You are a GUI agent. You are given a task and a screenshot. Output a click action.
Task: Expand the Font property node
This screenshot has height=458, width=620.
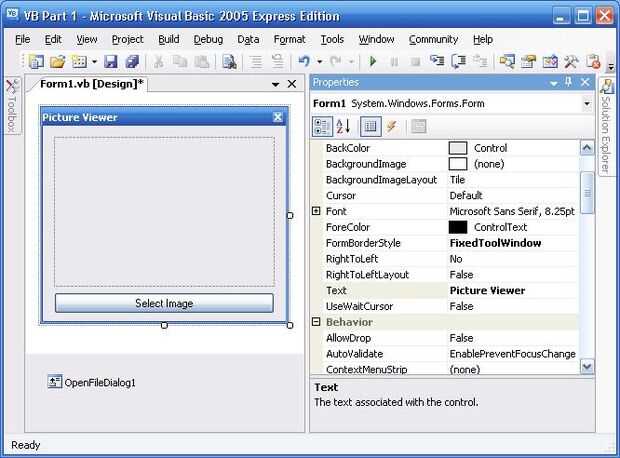tap(316, 211)
